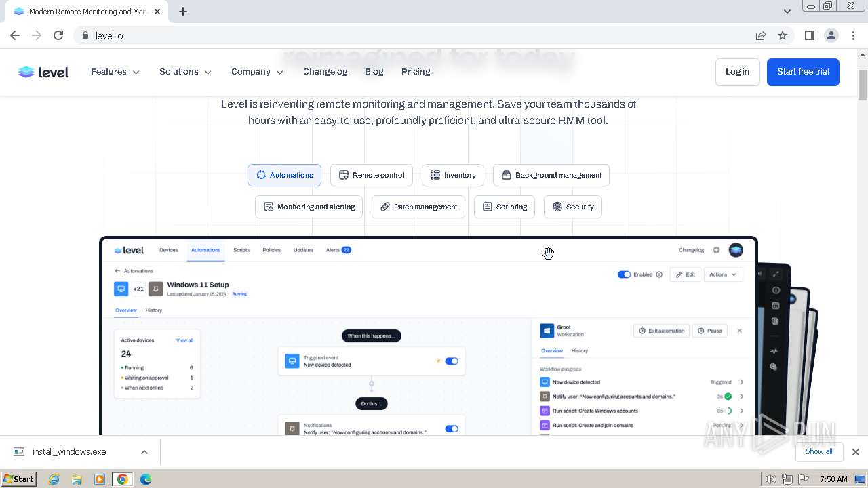
Task: Open the Changelog page from the header
Action: tap(325, 72)
